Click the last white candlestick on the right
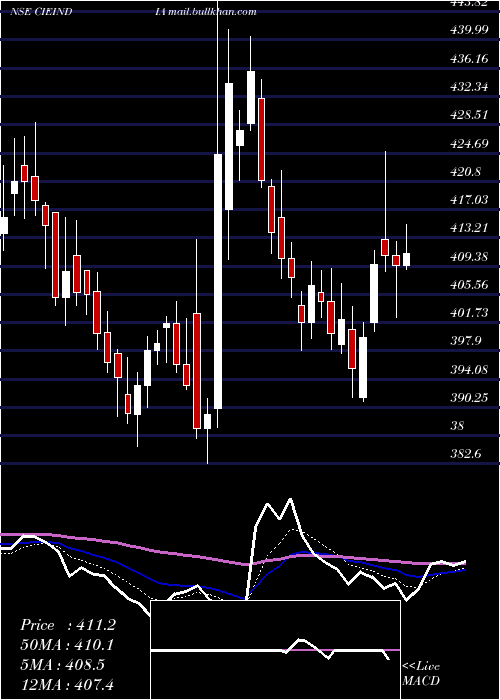The image size is (500, 700). coord(406,259)
